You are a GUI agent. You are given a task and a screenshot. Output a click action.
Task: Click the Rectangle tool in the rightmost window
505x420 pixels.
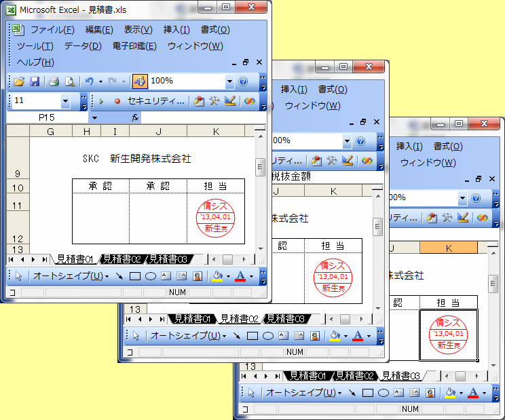pos(368,393)
